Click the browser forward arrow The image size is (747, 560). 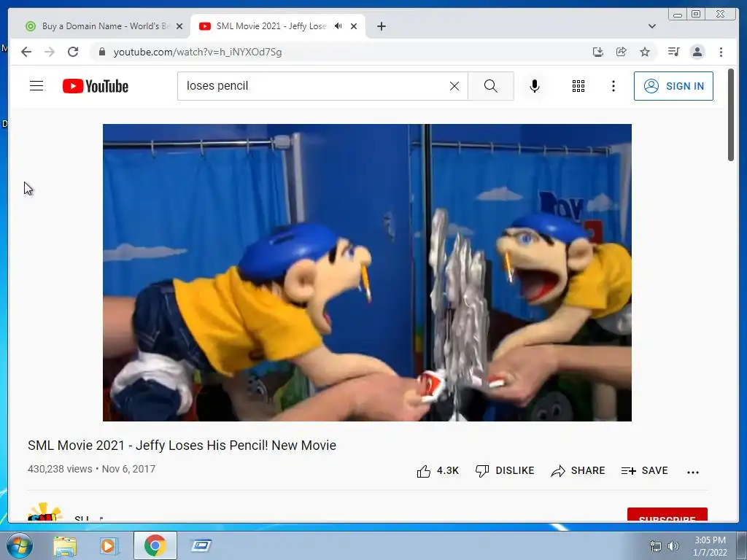50,52
